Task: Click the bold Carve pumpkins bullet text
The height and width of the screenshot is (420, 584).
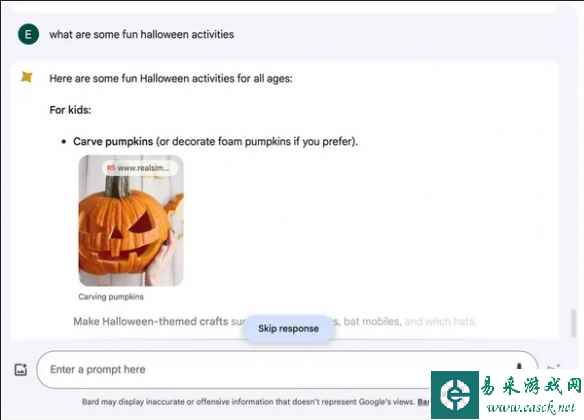Action: 113,141
